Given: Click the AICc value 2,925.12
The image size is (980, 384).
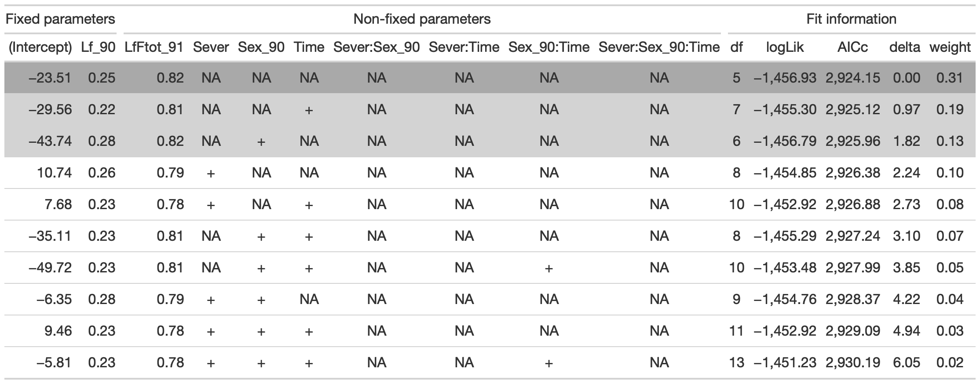Looking at the screenshot, I should point(852,109).
